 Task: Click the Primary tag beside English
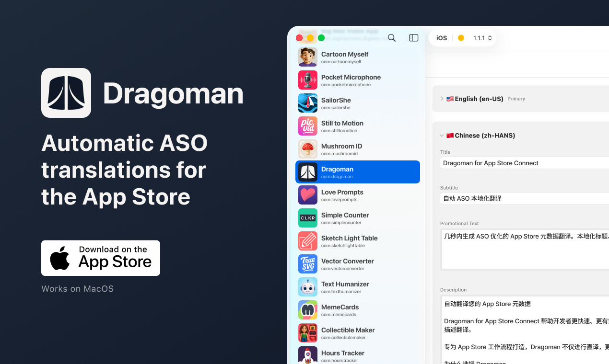[516, 99]
